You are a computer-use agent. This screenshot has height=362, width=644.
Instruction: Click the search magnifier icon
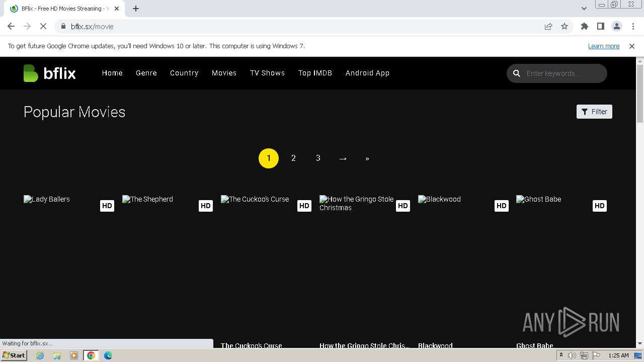pos(516,73)
